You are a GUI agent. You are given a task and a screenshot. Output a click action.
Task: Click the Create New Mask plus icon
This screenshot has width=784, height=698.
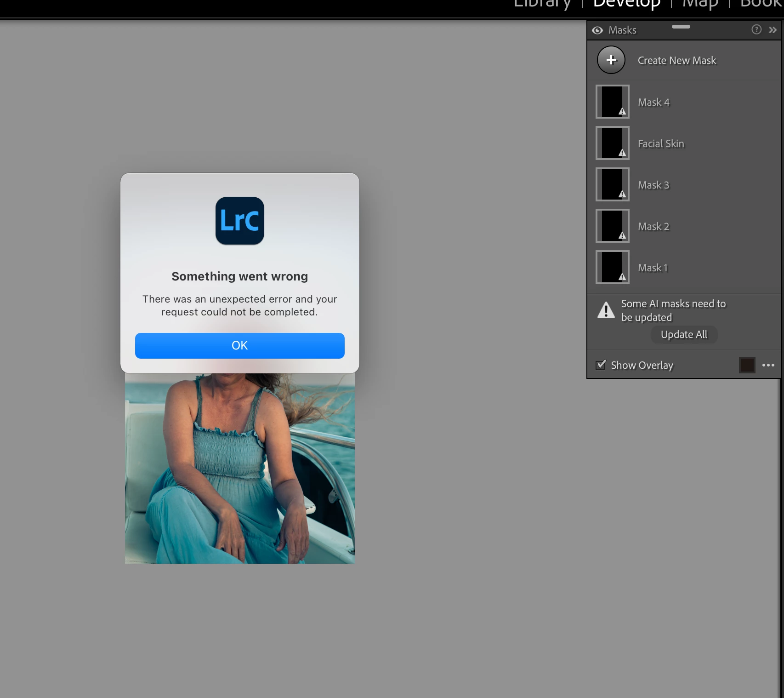[611, 60]
